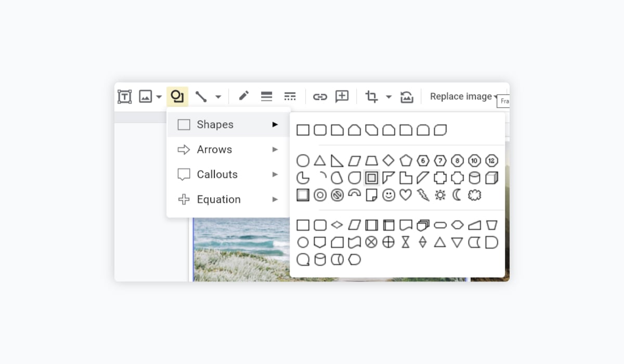Choose the heart shape
Image resolution: width=624 pixels, height=364 pixels.
point(406,195)
